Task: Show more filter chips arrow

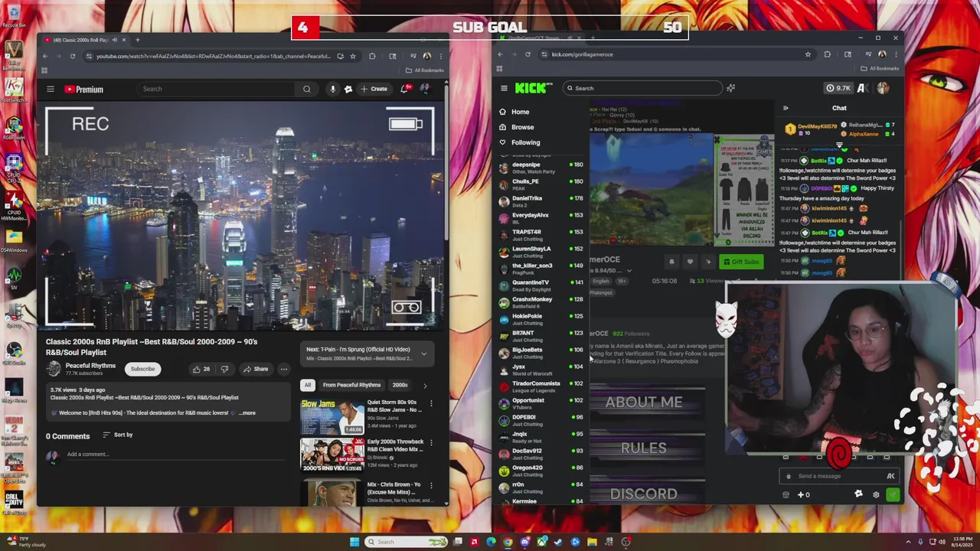Action: [x=425, y=386]
